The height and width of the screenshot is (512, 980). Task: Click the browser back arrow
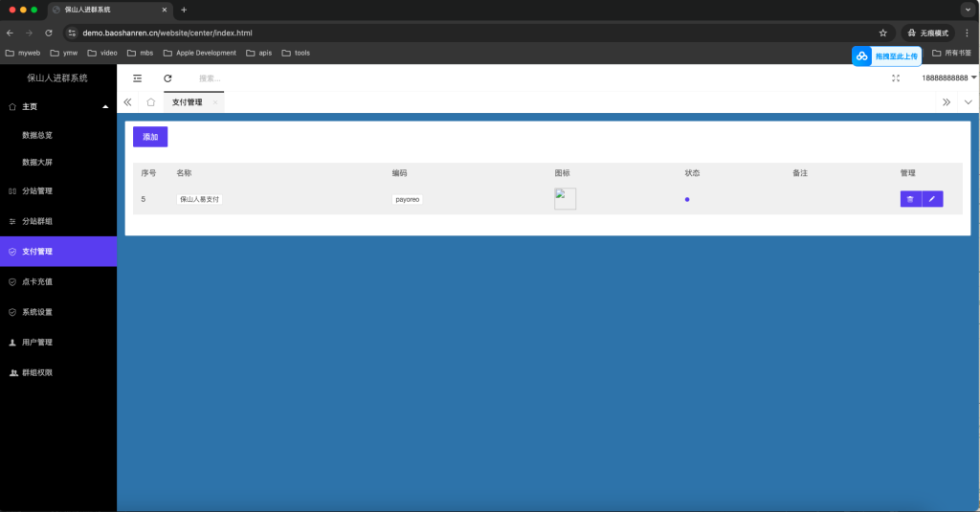(x=10, y=33)
